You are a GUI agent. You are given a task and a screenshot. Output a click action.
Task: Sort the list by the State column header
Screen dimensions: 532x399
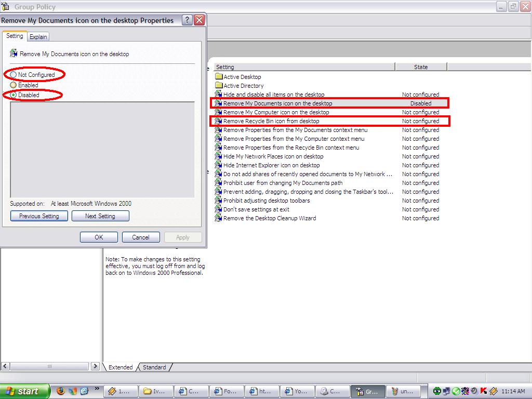[x=421, y=67]
